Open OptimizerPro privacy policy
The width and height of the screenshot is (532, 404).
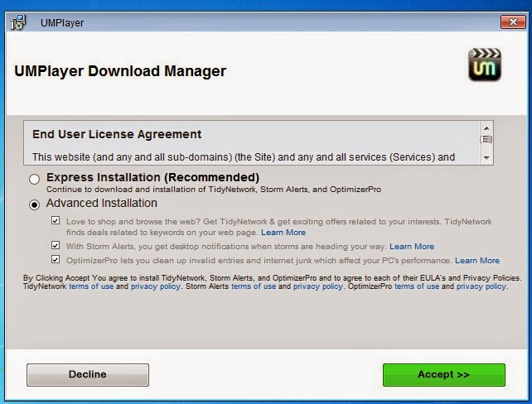tap(481, 286)
